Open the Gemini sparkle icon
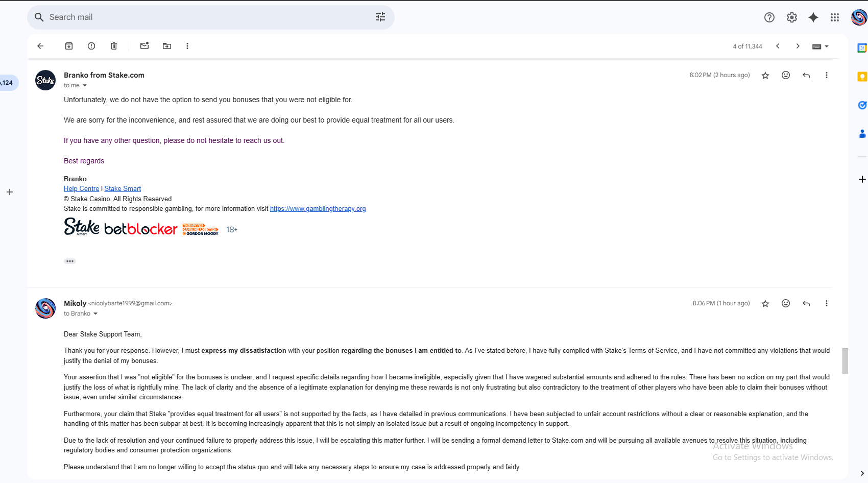This screenshot has height=483, width=868. coord(813,17)
